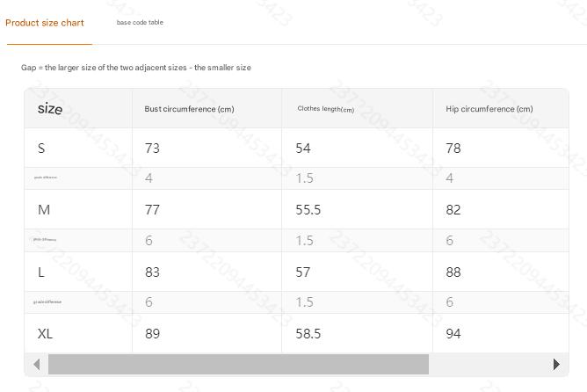The image size is (587, 392).
Task: Click the clothes length value 55.5
Action: tap(308, 210)
